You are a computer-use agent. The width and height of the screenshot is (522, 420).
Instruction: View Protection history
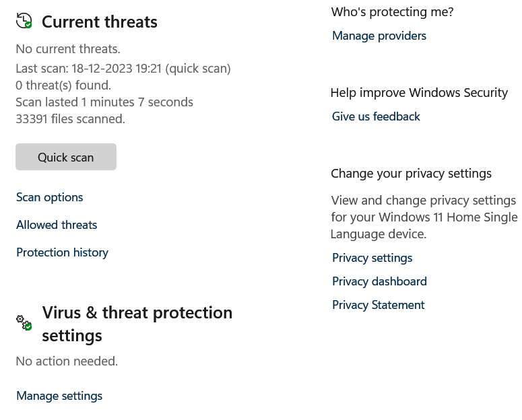point(62,252)
